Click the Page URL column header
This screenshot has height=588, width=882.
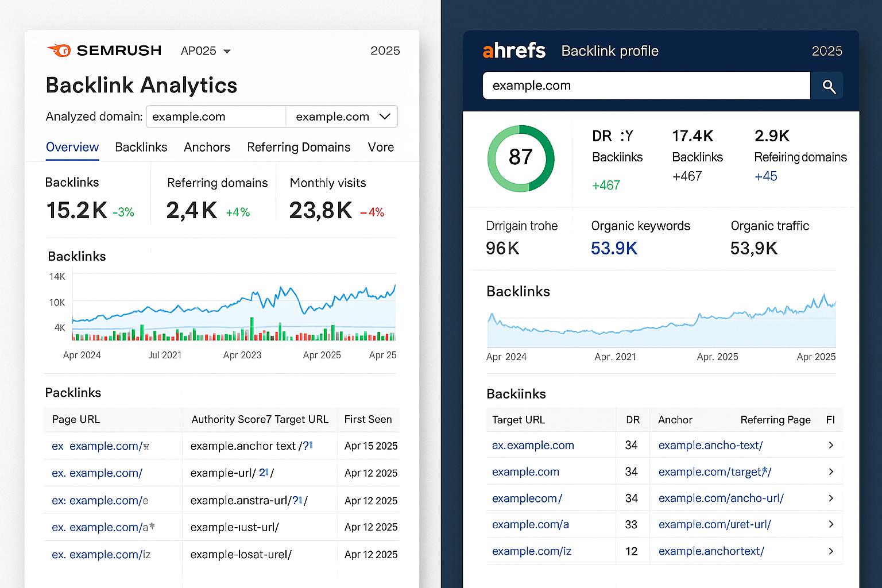(x=76, y=419)
